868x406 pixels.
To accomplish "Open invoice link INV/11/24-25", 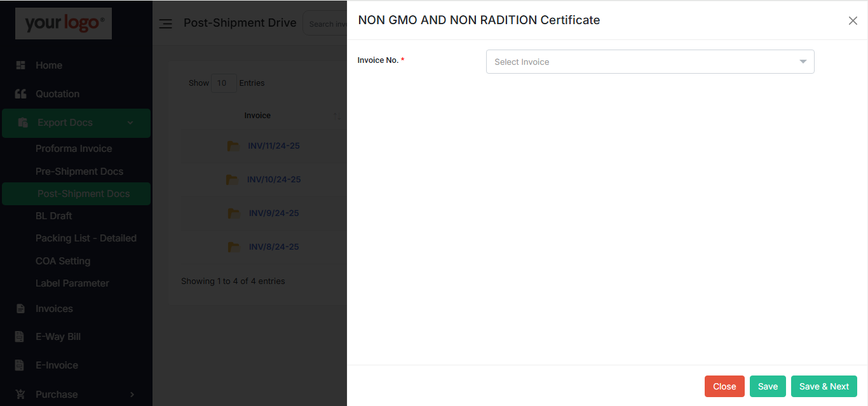I will (274, 146).
